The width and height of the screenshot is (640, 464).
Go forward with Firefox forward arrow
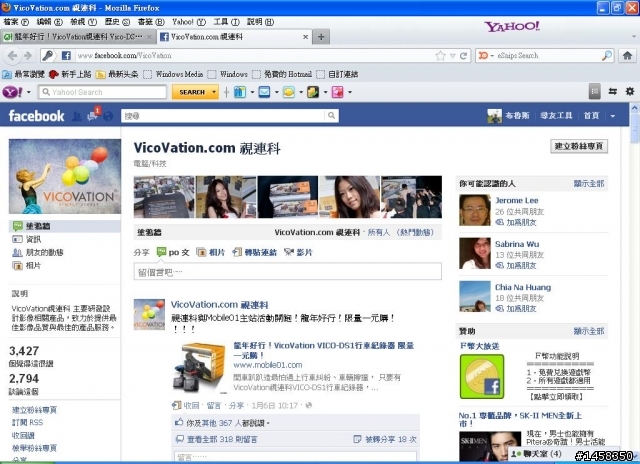[x=28, y=56]
